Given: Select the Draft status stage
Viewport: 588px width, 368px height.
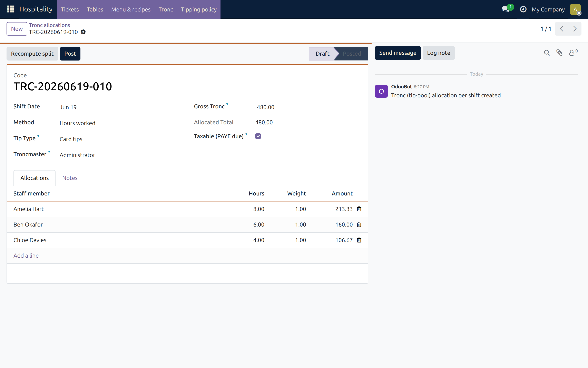Looking at the screenshot, I should tap(322, 54).
